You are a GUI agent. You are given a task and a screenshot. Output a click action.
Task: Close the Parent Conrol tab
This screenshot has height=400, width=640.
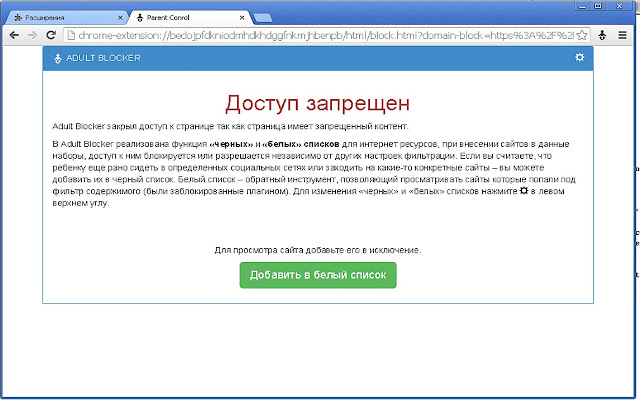click(242, 18)
